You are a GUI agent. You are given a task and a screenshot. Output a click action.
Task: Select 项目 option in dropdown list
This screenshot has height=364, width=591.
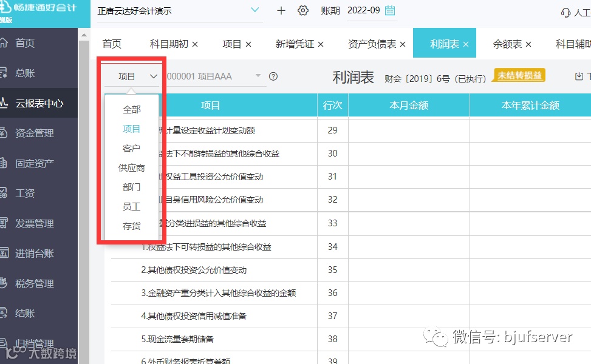132,129
